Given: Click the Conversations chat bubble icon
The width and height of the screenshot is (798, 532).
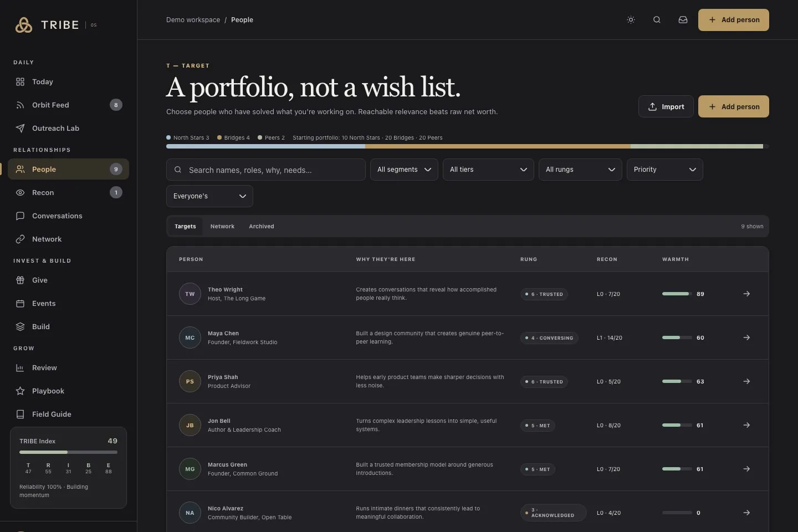Looking at the screenshot, I should (21, 216).
